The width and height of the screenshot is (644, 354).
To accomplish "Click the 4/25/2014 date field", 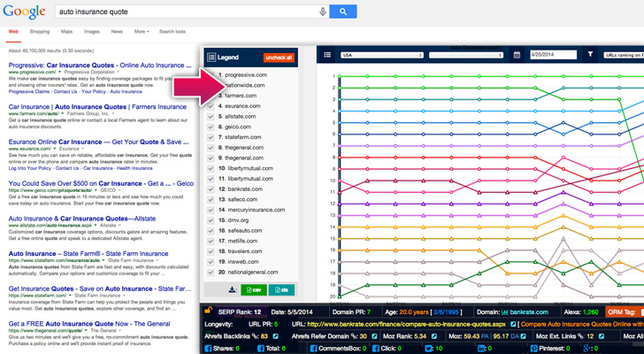I will 553,55.
